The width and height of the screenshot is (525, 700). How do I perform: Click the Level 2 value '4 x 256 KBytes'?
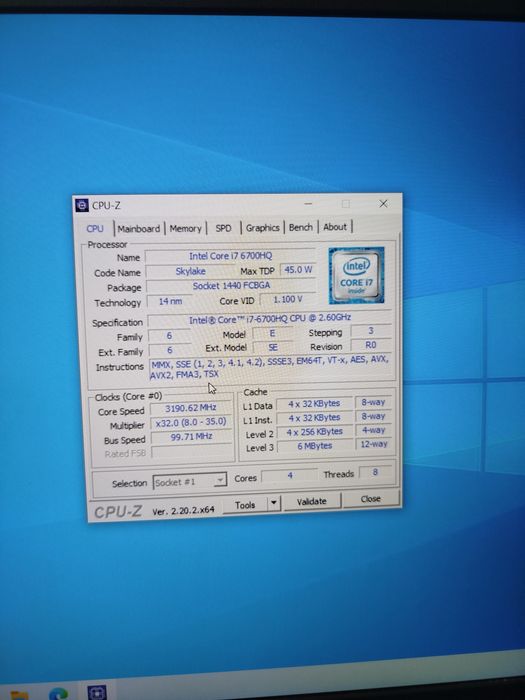314,432
